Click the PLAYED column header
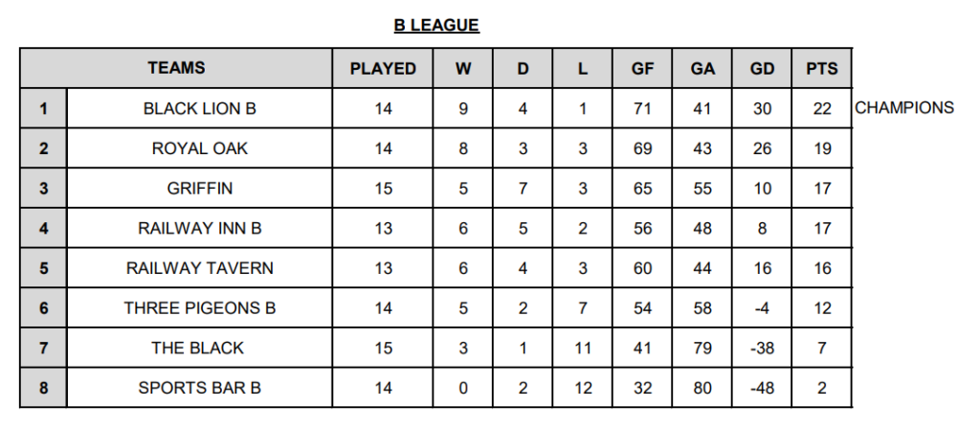The height and width of the screenshot is (429, 980). point(383,68)
